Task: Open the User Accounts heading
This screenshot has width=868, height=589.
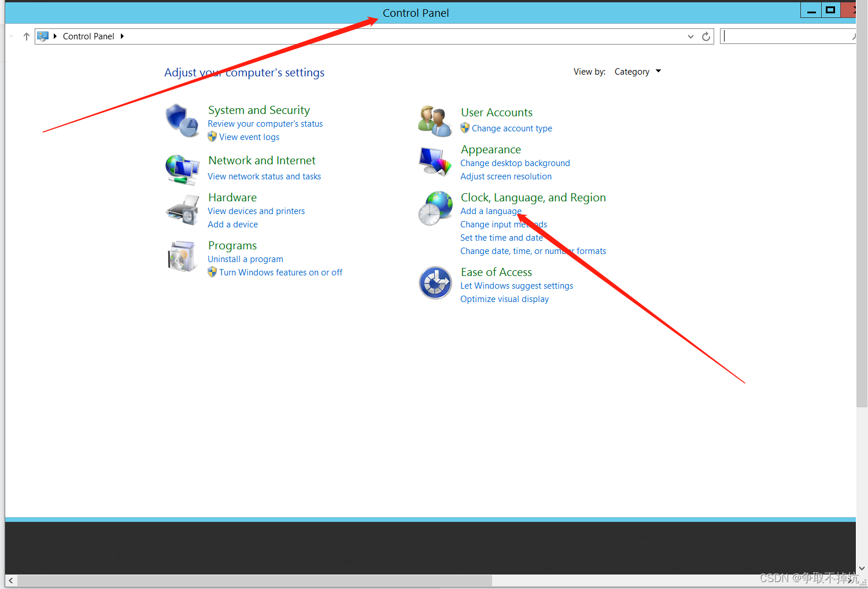Action: point(497,112)
